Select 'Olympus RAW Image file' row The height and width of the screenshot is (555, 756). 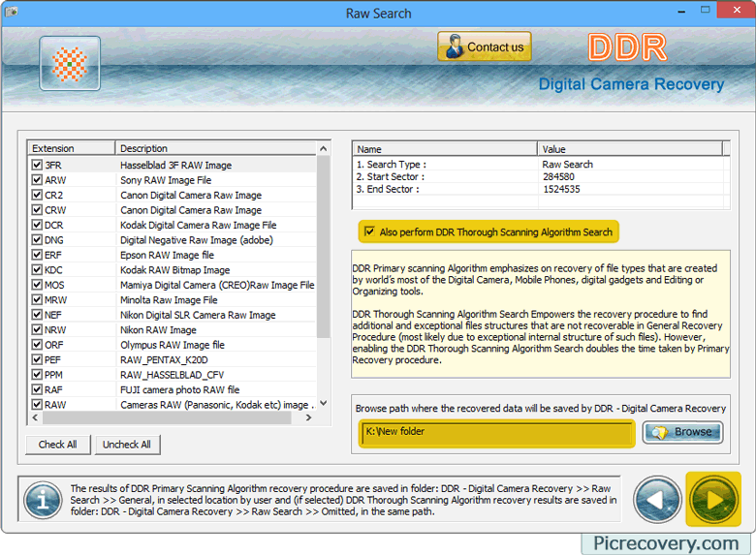click(173, 345)
